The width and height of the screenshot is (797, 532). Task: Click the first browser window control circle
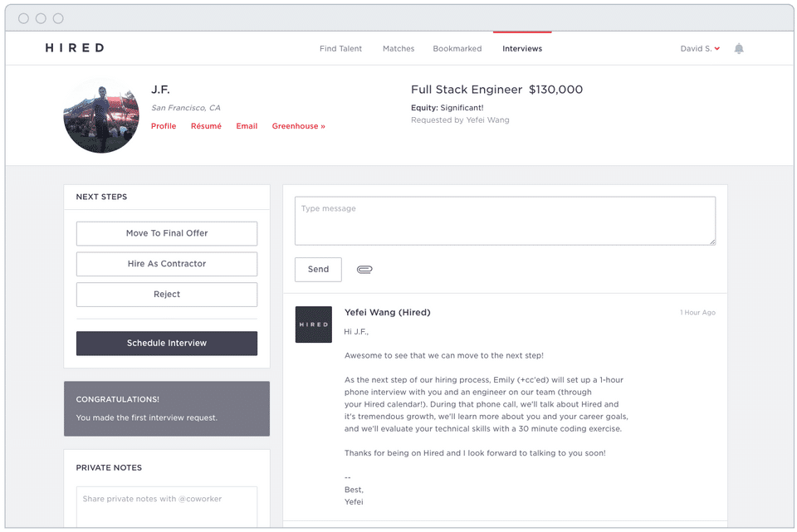[x=23, y=18]
